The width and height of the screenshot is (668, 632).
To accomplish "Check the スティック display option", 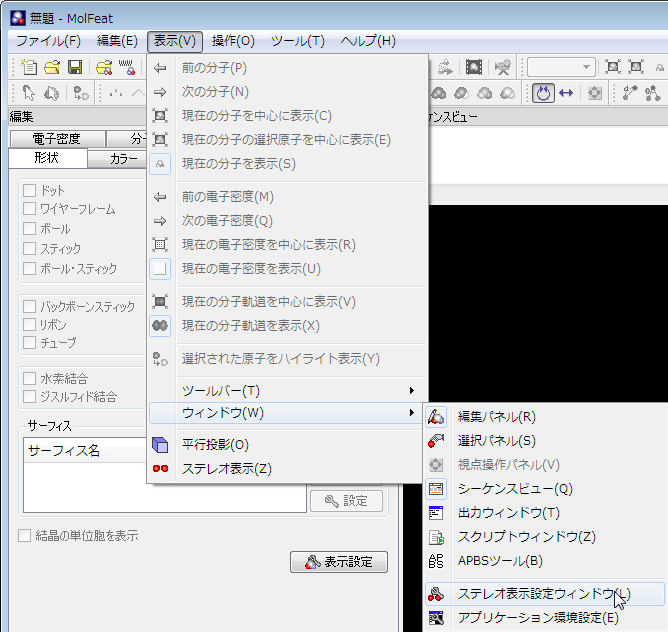I will pos(29,248).
